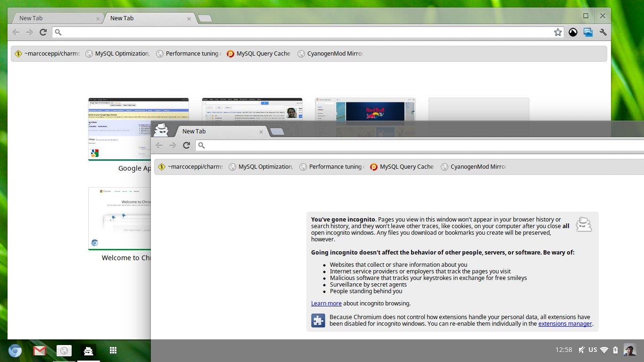
Task: Reload the page in the regular Chromium window
Action: 43,32
